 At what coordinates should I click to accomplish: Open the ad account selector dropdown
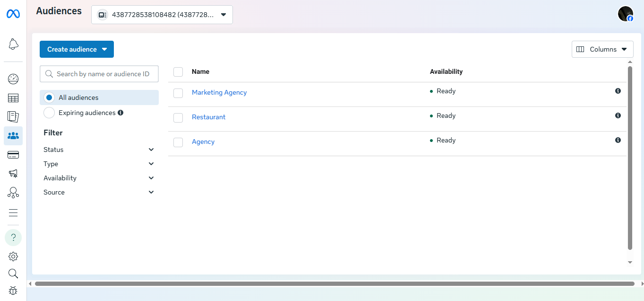tap(162, 15)
